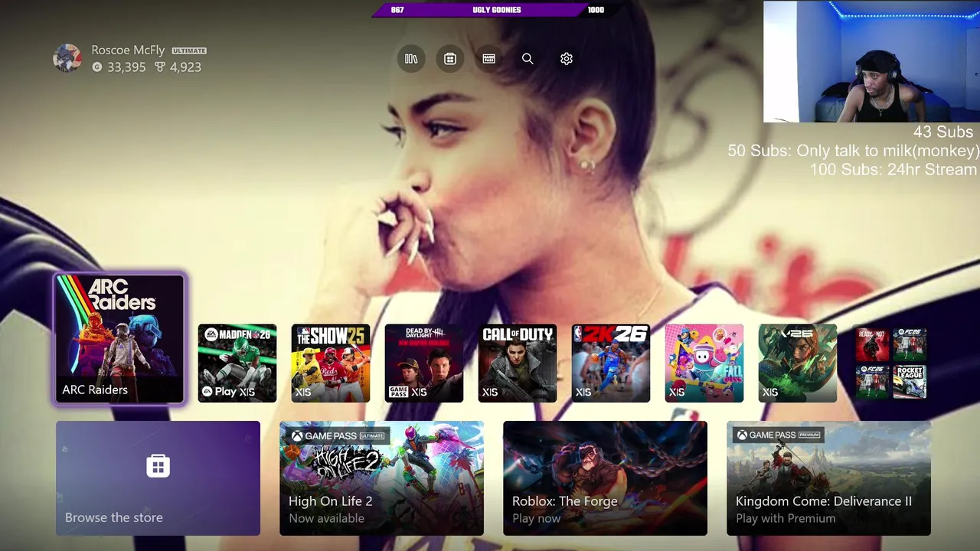Viewport: 980px width, 551px height.
Task: Click Game Pass Ultimate badge on High On Life 2
Action: [337, 435]
